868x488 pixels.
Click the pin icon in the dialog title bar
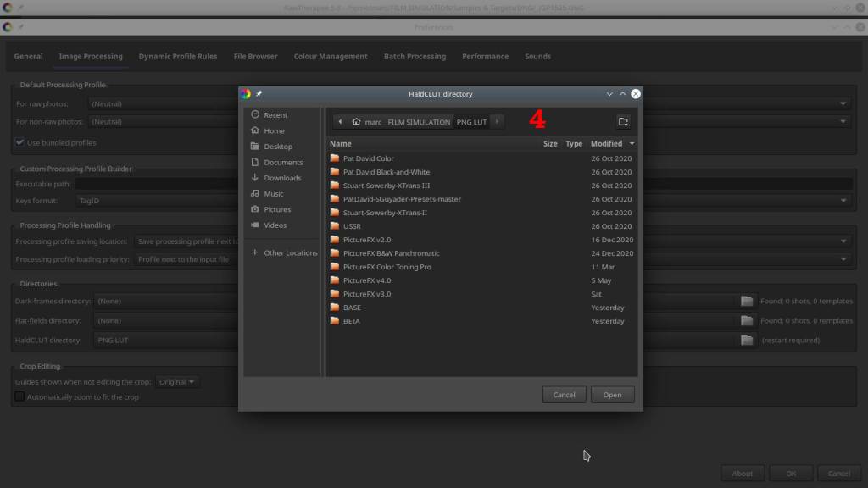(x=259, y=94)
